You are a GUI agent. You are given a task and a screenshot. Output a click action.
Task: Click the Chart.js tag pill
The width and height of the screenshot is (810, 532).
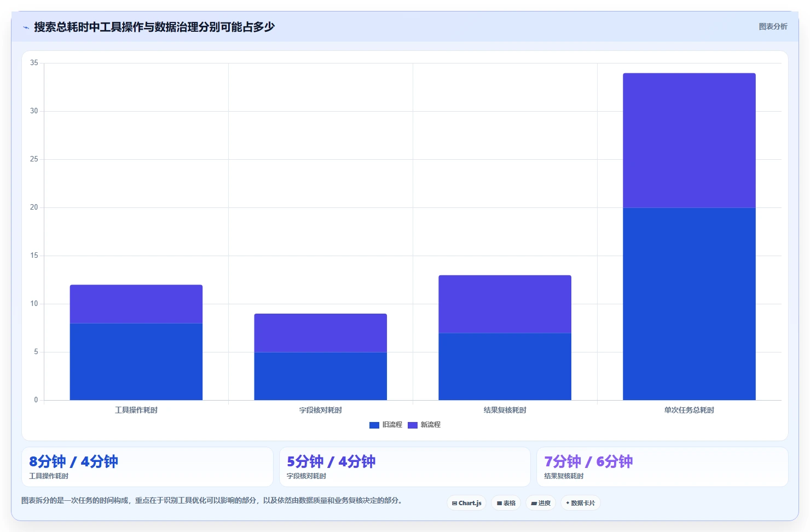tap(467, 503)
